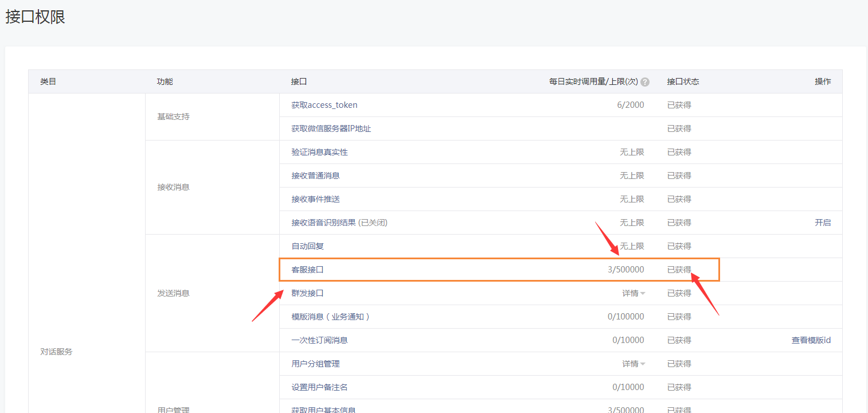Click the 3/500000 usage for 客服接口

pyautogui.click(x=626, y=270)
